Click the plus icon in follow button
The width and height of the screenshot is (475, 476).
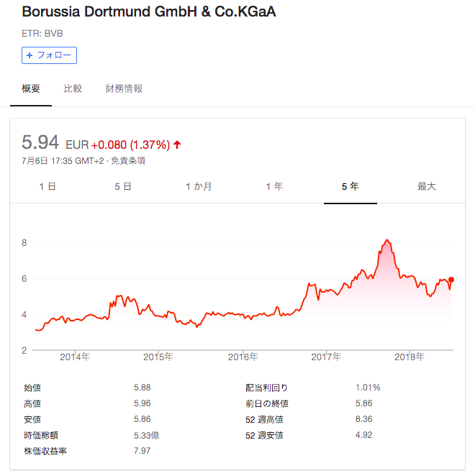tap(30, 55)
